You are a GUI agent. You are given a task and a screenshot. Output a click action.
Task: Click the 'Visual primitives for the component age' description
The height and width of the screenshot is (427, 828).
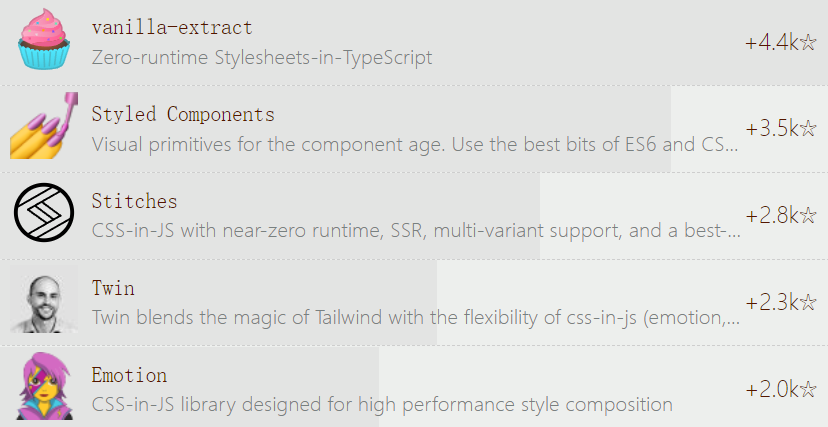click(415, 144)
